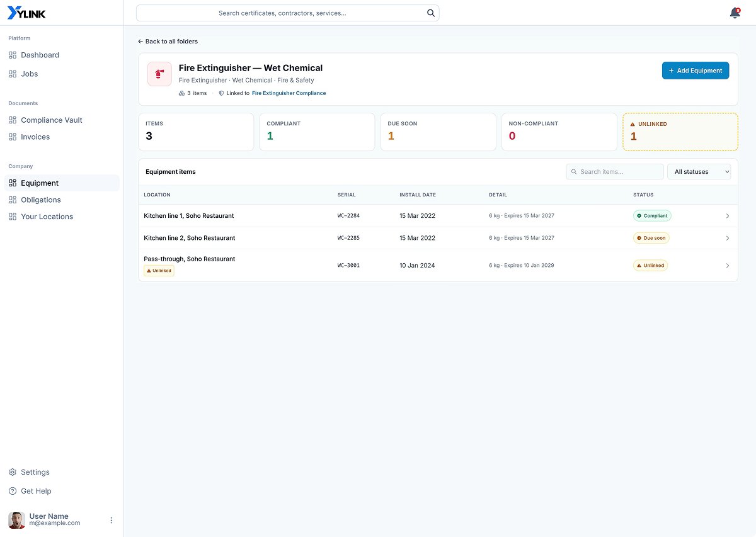The width and height of the screenshot is (756, 537).
Task: Open the Fire Extinguisher Compliance link
Action: click(x=289, y=93)
